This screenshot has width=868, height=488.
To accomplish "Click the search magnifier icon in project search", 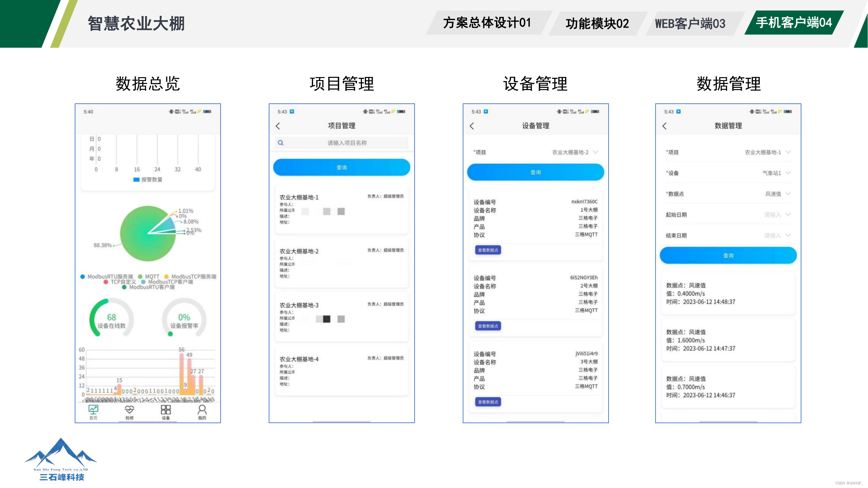I will (x=280, y=143).
